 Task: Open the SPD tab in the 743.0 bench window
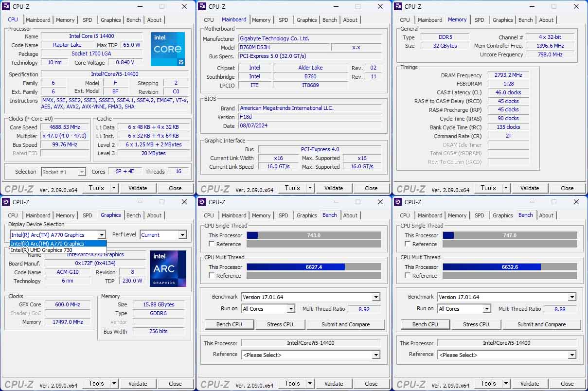click(283, 215)
